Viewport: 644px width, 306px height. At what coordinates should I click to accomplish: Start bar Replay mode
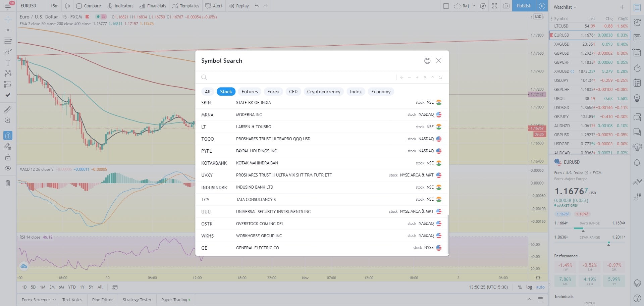click(239, 6)
